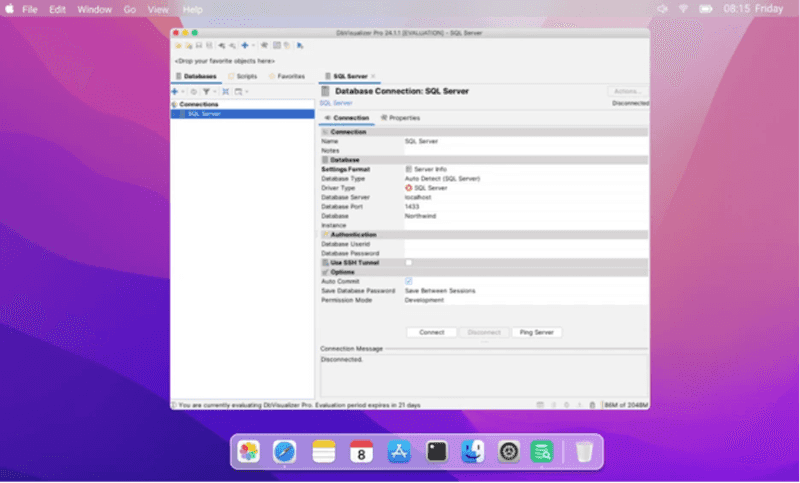Screen dimensions: 800x483
Task: Click the filter funnel icon in Databases panel
Action: pos(206,92)
